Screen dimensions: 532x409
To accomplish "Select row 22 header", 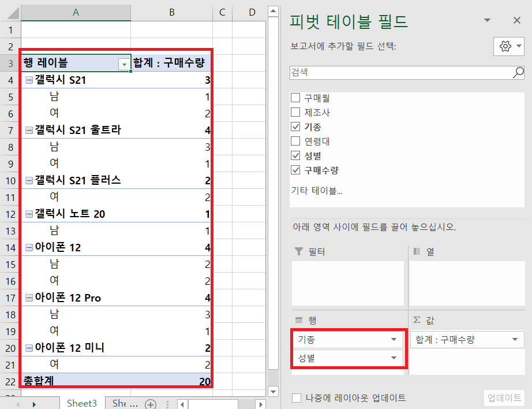I will point(10,381).
